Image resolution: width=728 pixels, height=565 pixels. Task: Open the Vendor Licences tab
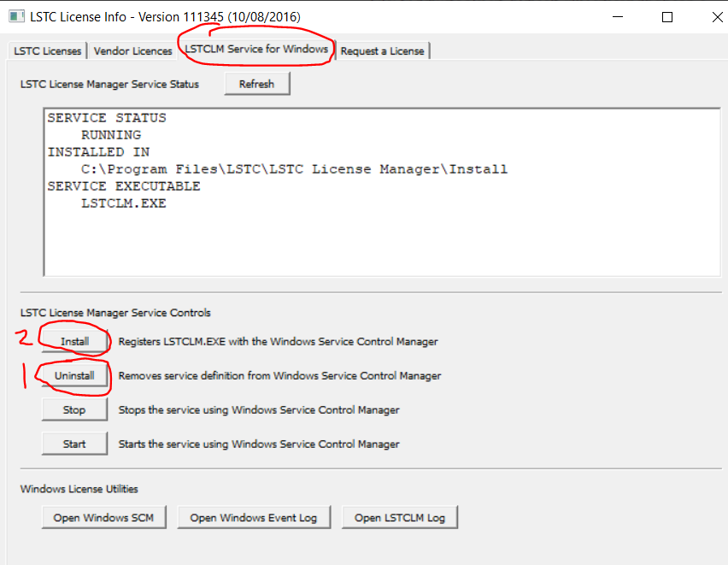click(132, 50)
